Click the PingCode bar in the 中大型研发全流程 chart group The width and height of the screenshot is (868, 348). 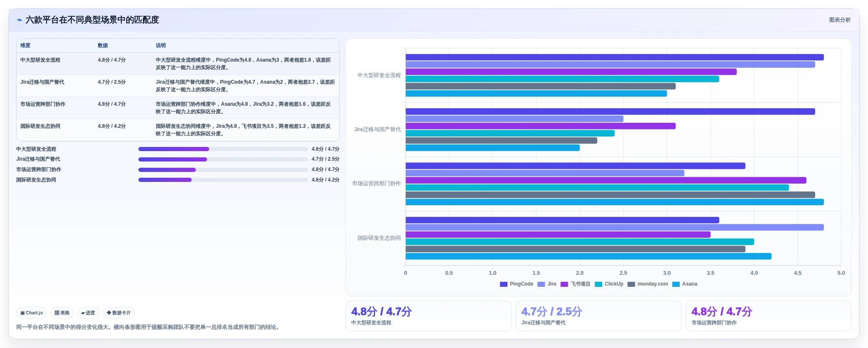coord(615,57)
